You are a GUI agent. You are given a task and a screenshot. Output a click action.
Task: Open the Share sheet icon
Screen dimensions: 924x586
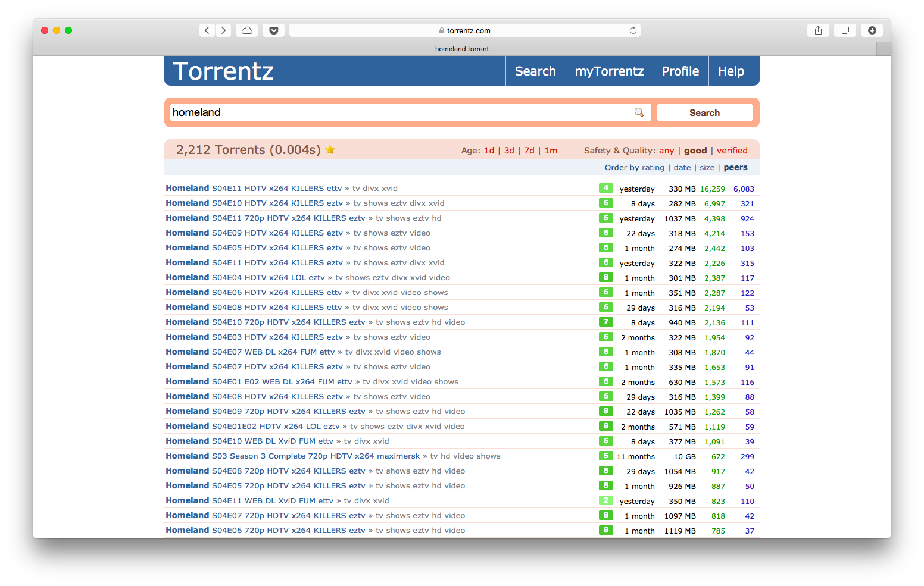pyautogui.click(x=819, y=30)
